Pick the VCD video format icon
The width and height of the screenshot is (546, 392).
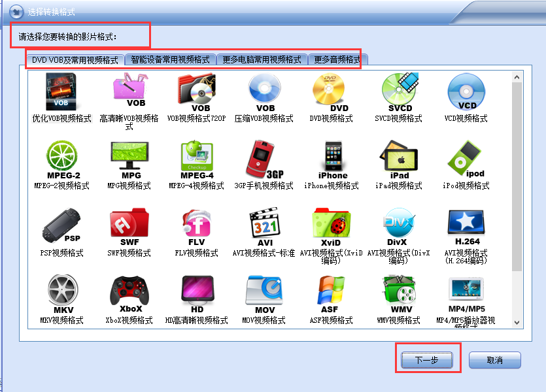pos(466,92)
